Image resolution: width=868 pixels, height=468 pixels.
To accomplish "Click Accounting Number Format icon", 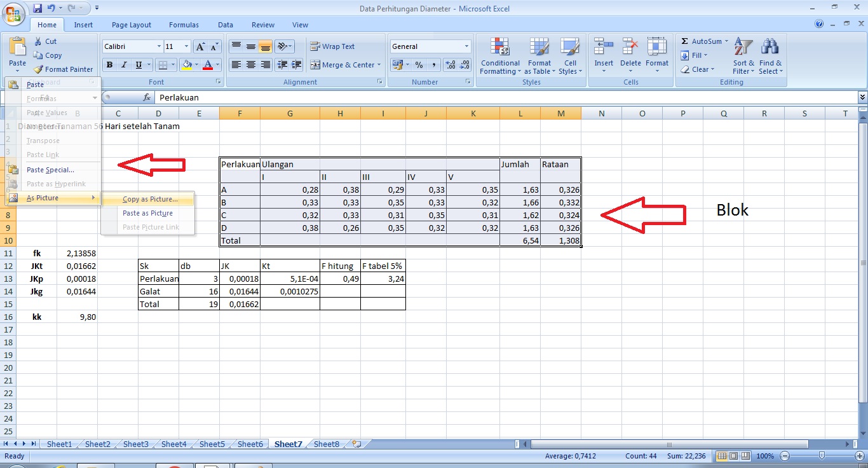I will click(x=397, y=65).
